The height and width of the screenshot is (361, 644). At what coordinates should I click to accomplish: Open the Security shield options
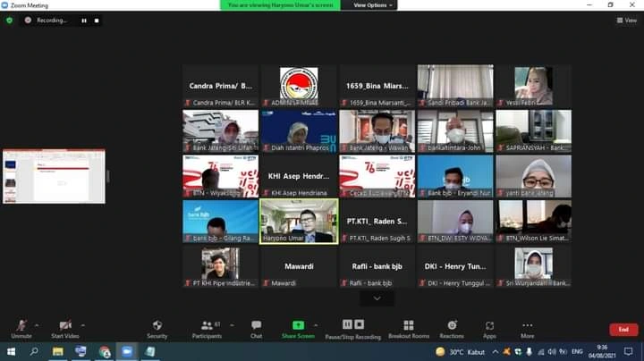coord(157,325)
